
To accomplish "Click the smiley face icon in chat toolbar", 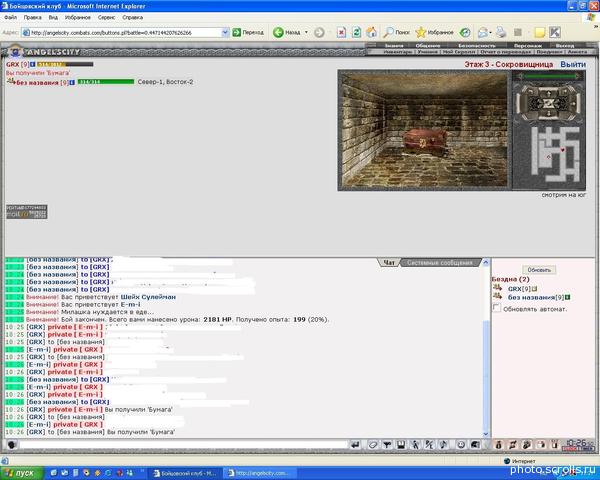I will pos(461,445).
